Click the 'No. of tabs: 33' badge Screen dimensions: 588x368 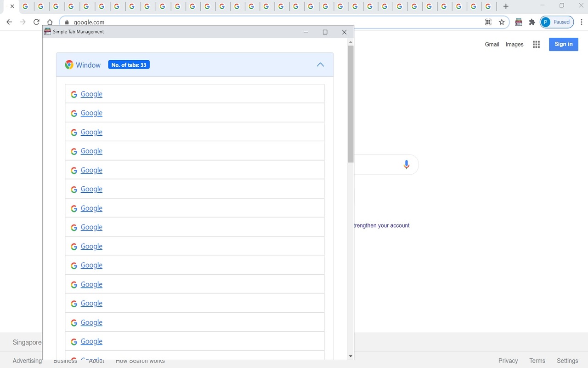pos(129,65)
